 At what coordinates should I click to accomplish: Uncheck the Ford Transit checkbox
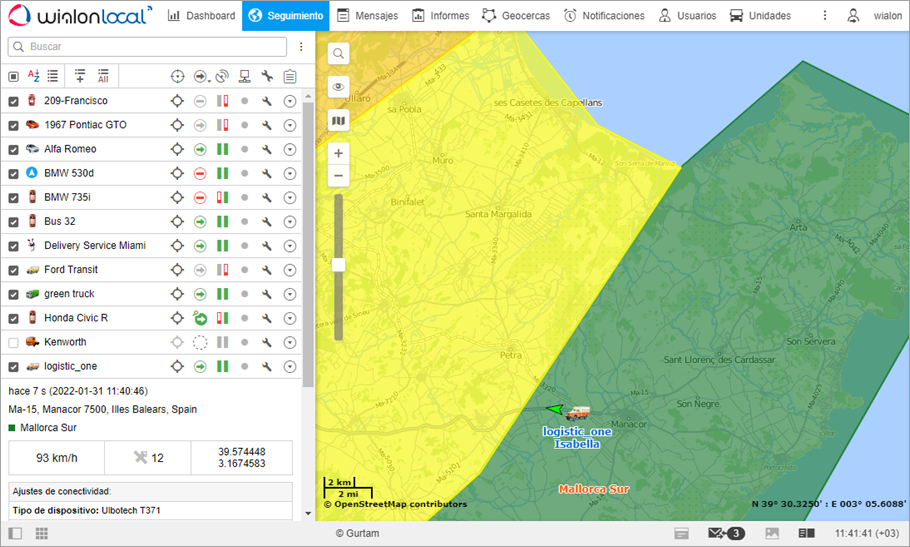(x=13, y=270)
